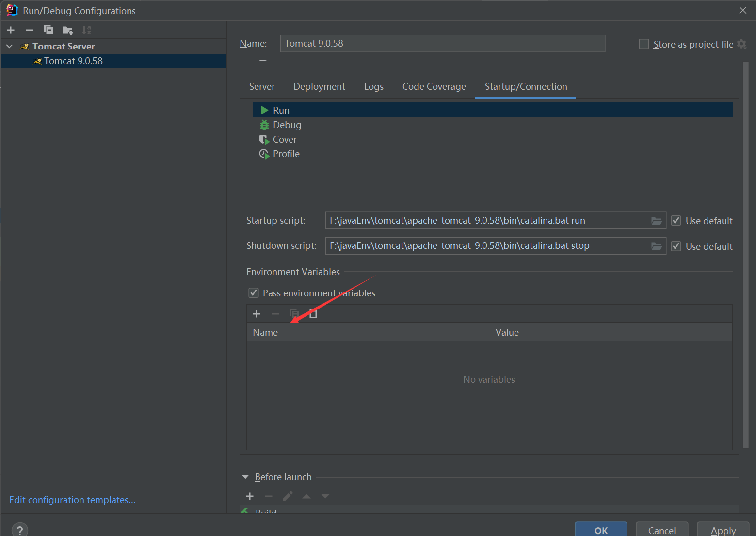Uncheck Pass environment variables

click(254, 292)
